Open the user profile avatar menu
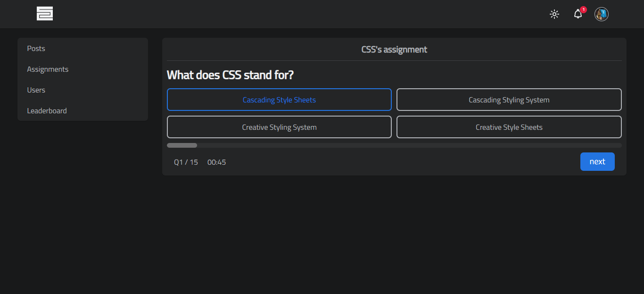 (x=601, y=14)
